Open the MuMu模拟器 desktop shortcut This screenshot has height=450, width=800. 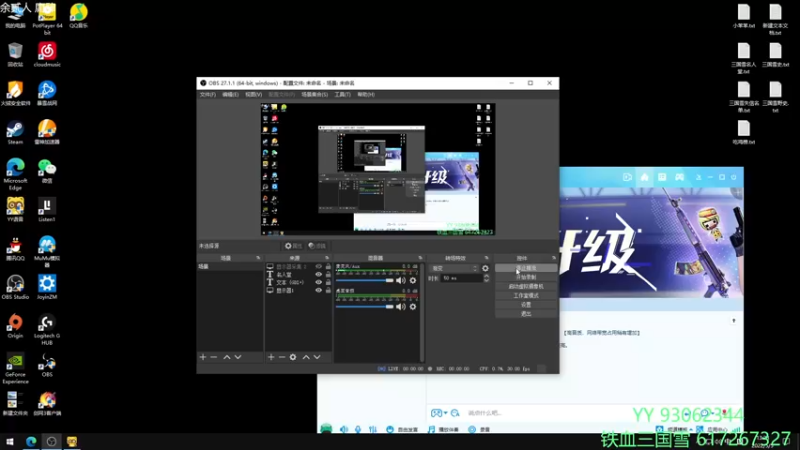pyautogui.click(x=47, y=252)
